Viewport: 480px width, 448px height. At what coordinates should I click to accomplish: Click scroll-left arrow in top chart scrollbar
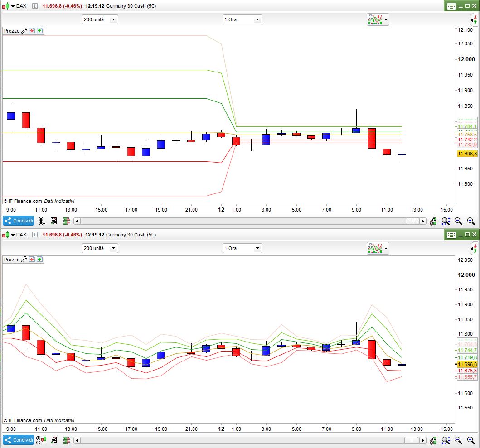coord(77,221)
